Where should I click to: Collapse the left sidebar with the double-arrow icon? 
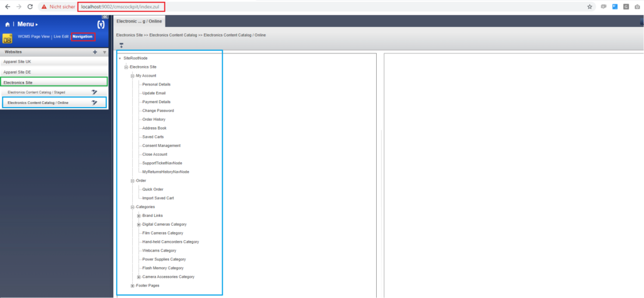(x=104, y=17)
